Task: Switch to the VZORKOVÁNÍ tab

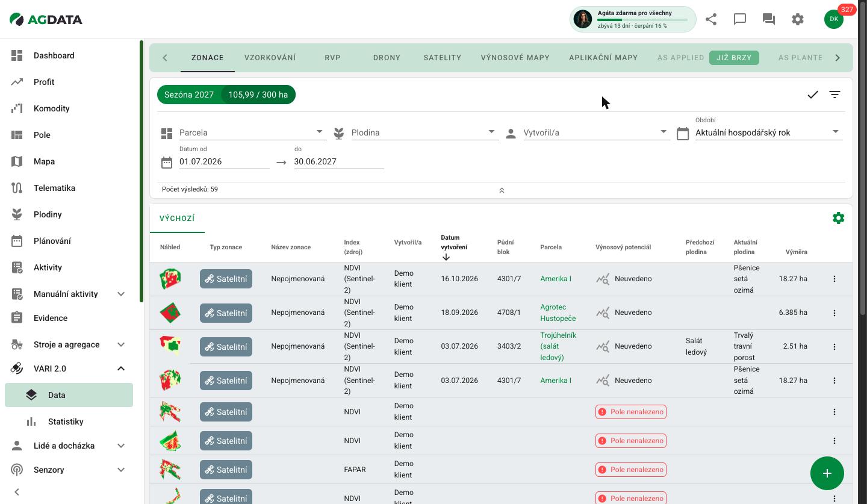Action: click(270, 58)
